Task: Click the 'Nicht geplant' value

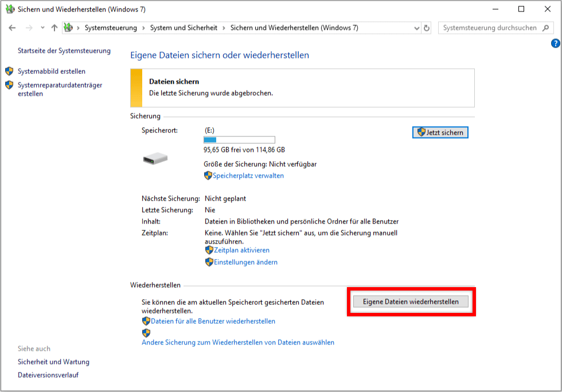Action: 225,198
